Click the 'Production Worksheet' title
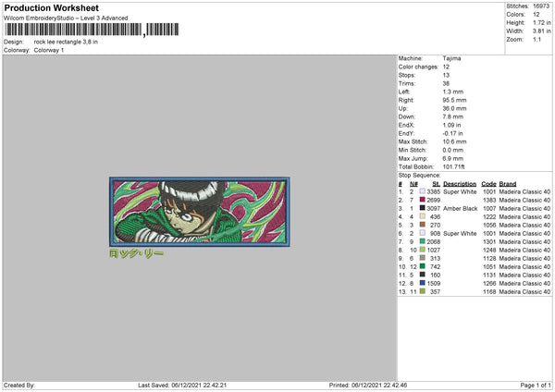Image resolution: width=555 pixels, height=392 pixels. click(x=51, y=7)
